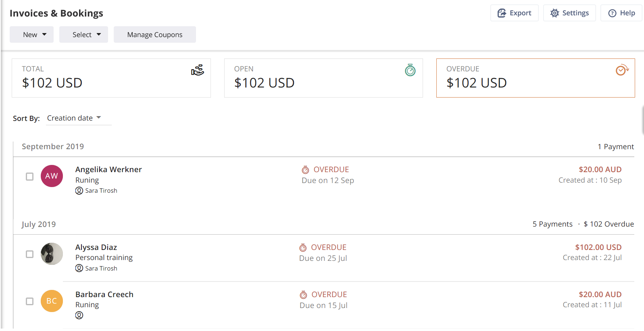Click the staff person icon beside Sara Tirosh under Angelika
This screenshot has width=644, height=331.
pos(79,191)
